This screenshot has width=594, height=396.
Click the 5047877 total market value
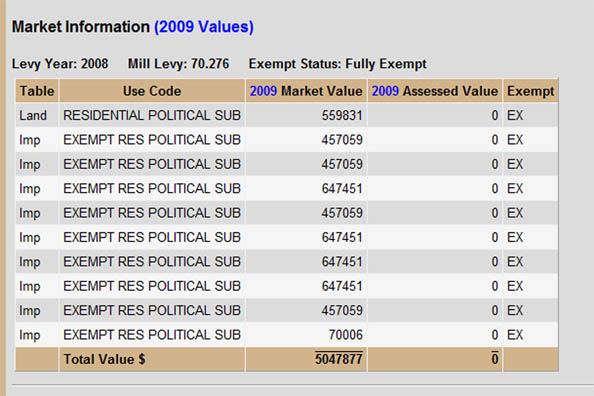tap(339, 358)
